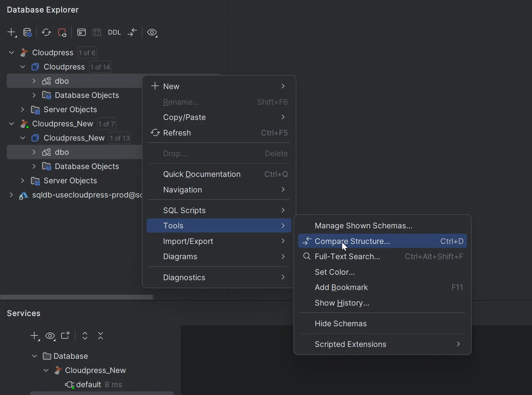Collapse the Cloudpress_New data source node
This screenshot has width=532, height=395.
[x=12, y=124]
